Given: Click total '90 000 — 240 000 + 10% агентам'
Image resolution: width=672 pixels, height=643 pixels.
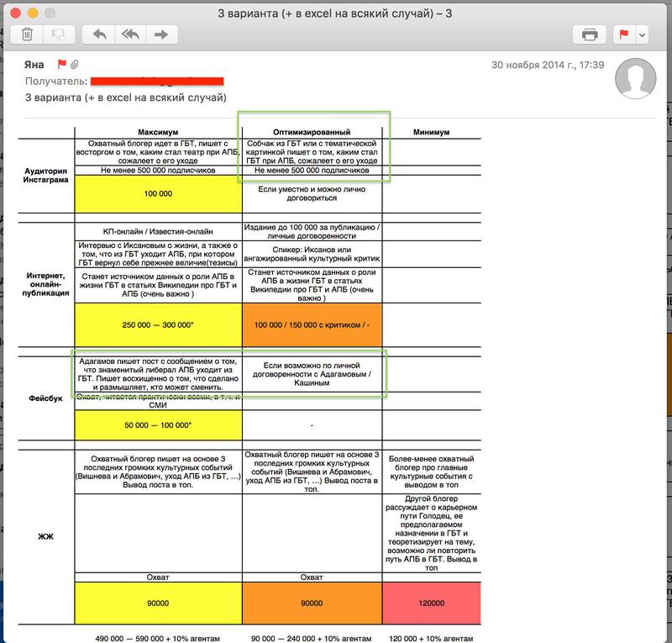Looking at the screenshot, I should click(312, 638).
